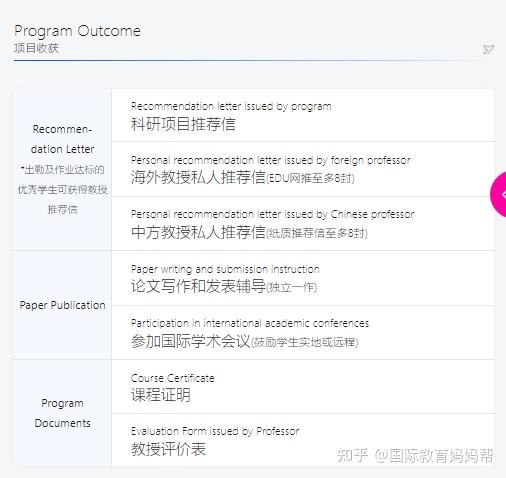Click 'Personal recommendation letter issued by Chinese professor'

272,214
